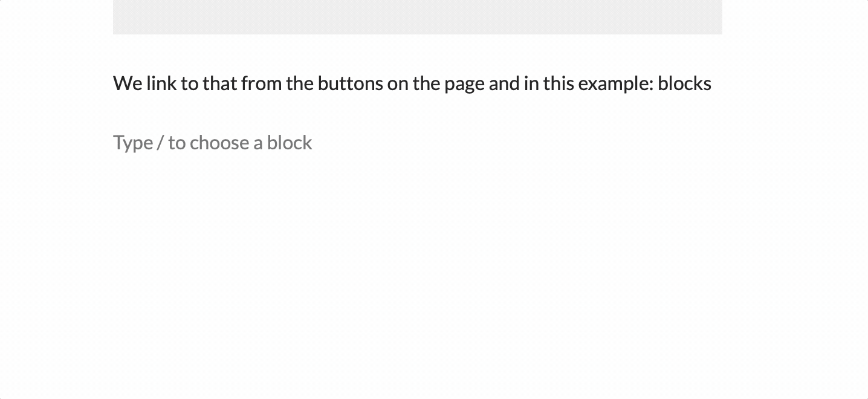Click the word 'example:' in the paragraph
868x399 pixels.
coord(616,83)
